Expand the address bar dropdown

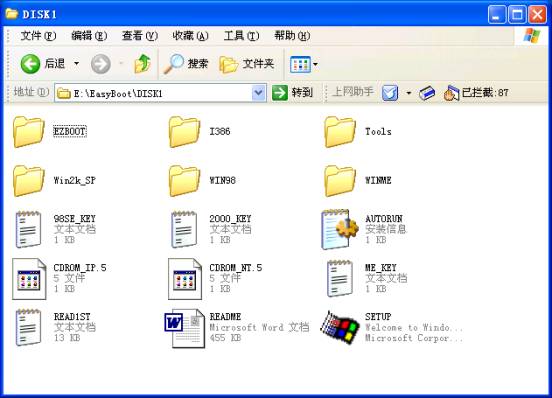pyautogui.click(x=259, y=93)
